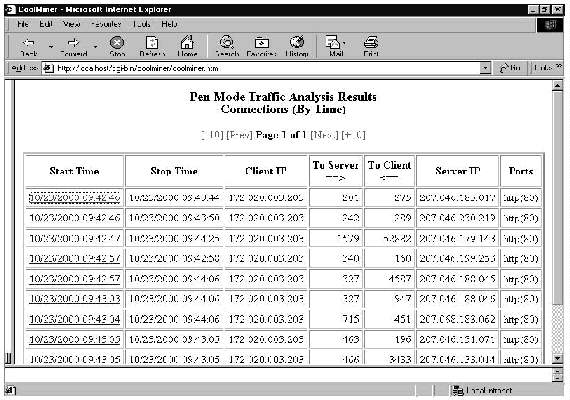Print the page with Print icon
570x400 pixels.
pos(371,42)
